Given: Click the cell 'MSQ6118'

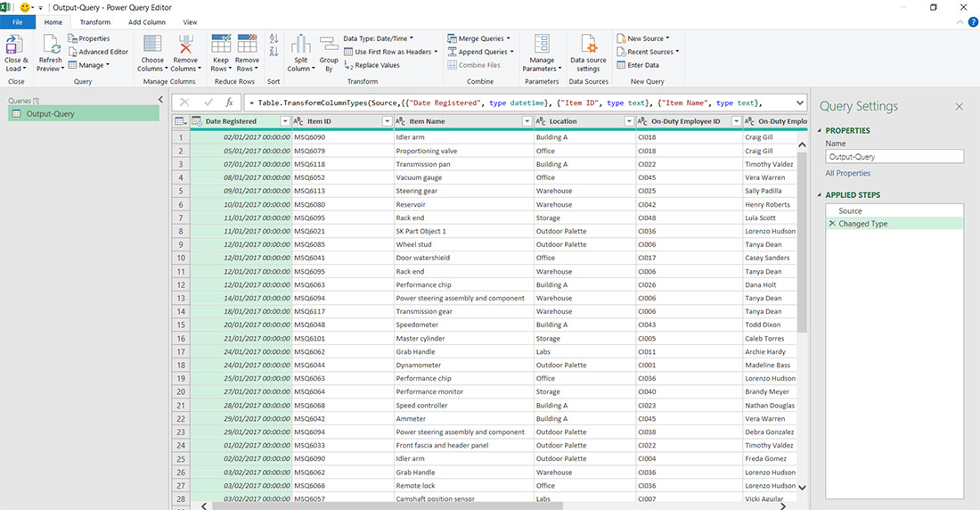Looking at the screenshot, I should pos(342,165).
